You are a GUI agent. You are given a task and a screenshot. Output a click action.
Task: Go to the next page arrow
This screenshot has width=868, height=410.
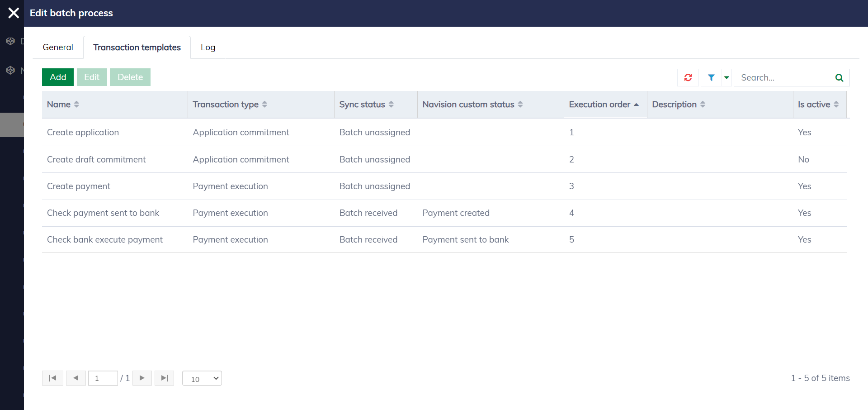tap(142, 378)
